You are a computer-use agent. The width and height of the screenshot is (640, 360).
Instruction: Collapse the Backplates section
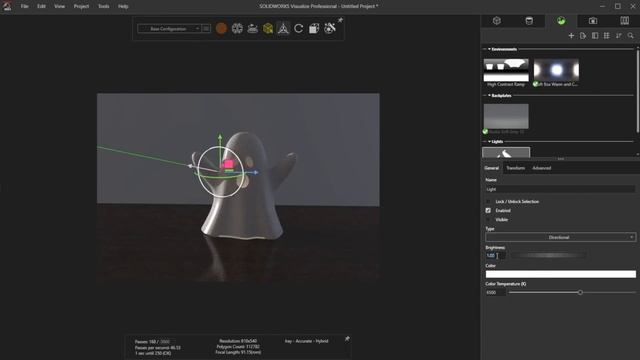click(x=489, y=96)
